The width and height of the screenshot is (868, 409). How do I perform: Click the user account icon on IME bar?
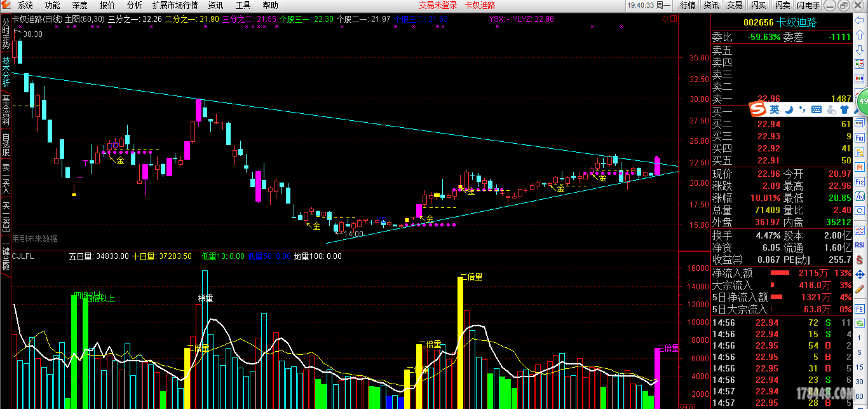832,109
